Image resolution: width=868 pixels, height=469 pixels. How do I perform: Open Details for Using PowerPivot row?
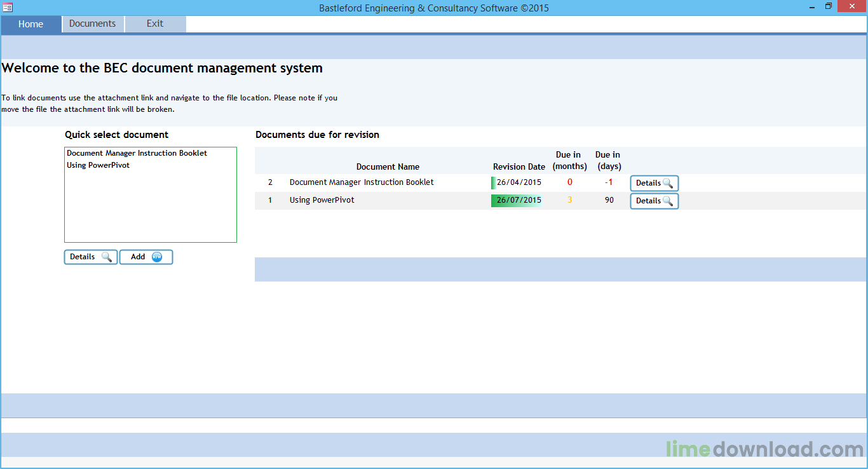(654, 201)
